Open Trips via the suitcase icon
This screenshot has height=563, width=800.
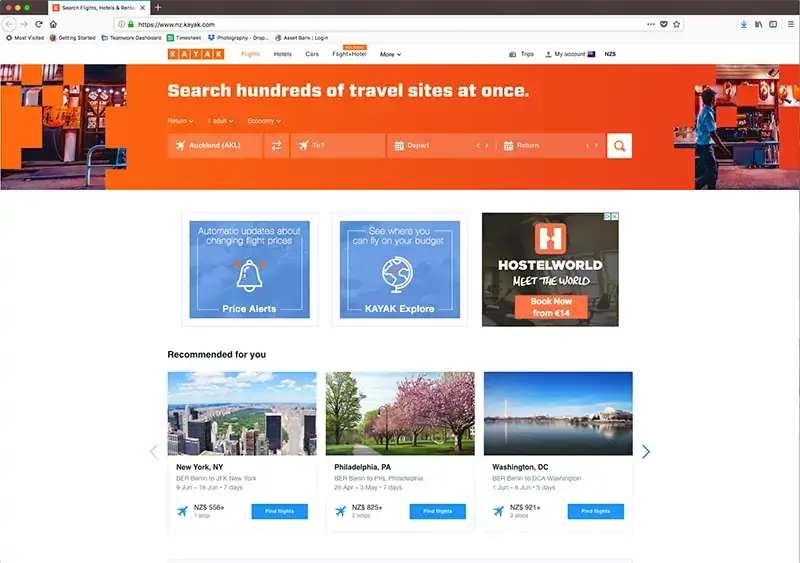tap(514, 54)
